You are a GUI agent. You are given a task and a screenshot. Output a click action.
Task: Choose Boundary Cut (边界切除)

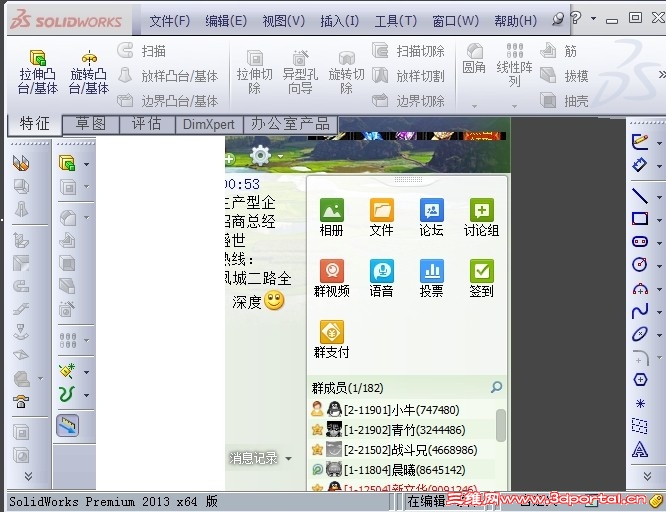(408, 101)
